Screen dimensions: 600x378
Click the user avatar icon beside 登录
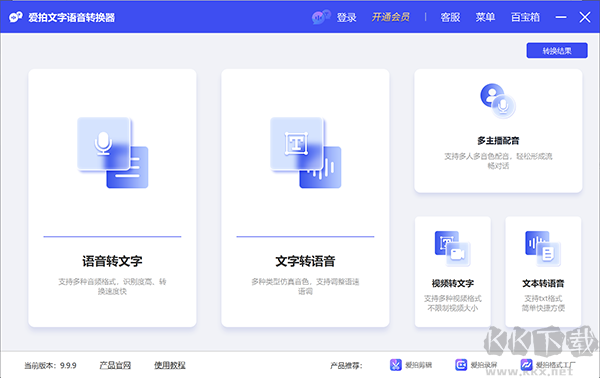pyautogui.click(x=321, y=17)
